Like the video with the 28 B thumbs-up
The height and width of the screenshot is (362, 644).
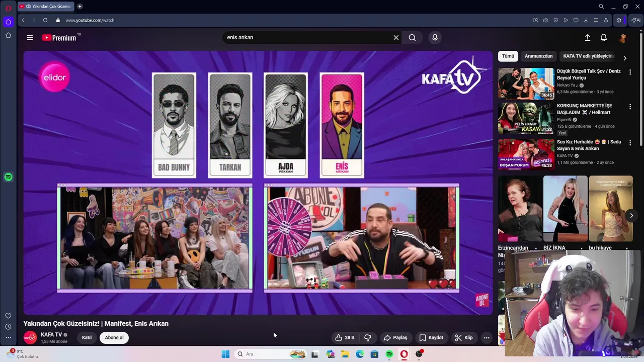pyautogui.click(x=345, y=338)
